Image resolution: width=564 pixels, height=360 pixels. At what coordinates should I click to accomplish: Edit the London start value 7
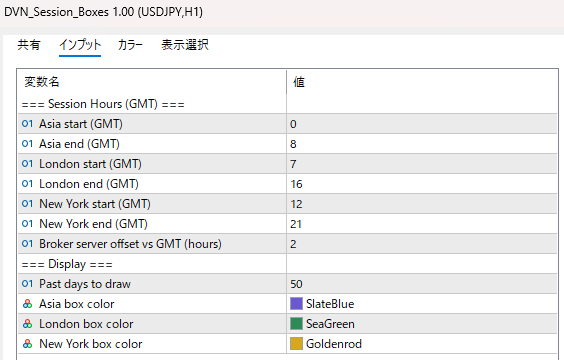pyautogui.click(x=422, y=164)
